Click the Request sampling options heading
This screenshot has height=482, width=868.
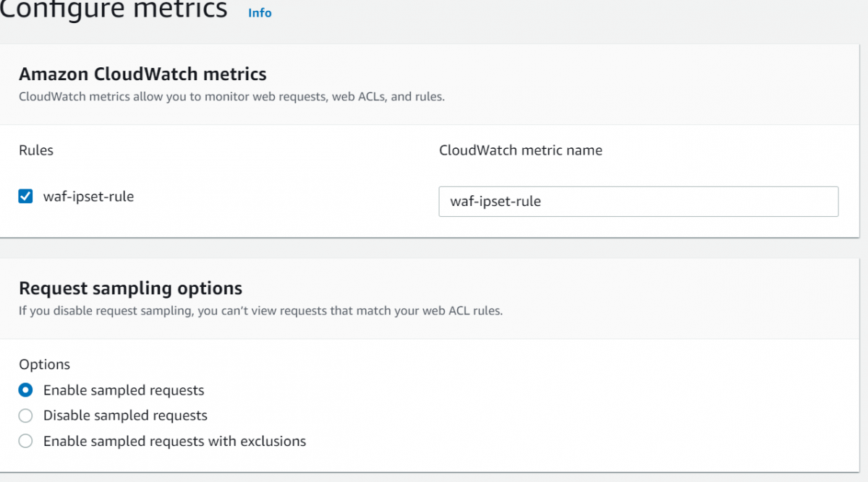coord(130,288)
